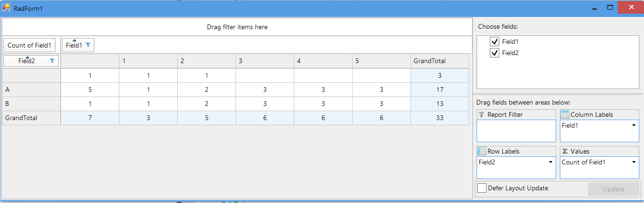Click the Report Filter funnel icon

click(x=481, y=114)
